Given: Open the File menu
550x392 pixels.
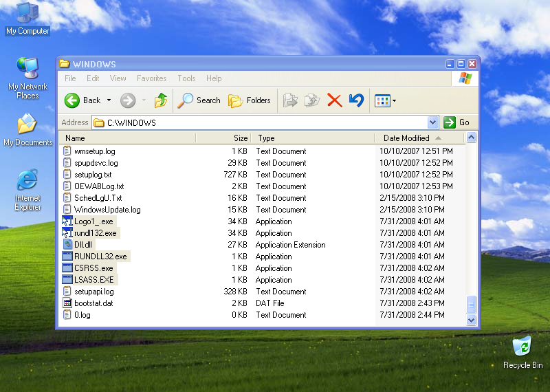Looking at the screenshot, I should pyautogui.click(x=70, y=78).
